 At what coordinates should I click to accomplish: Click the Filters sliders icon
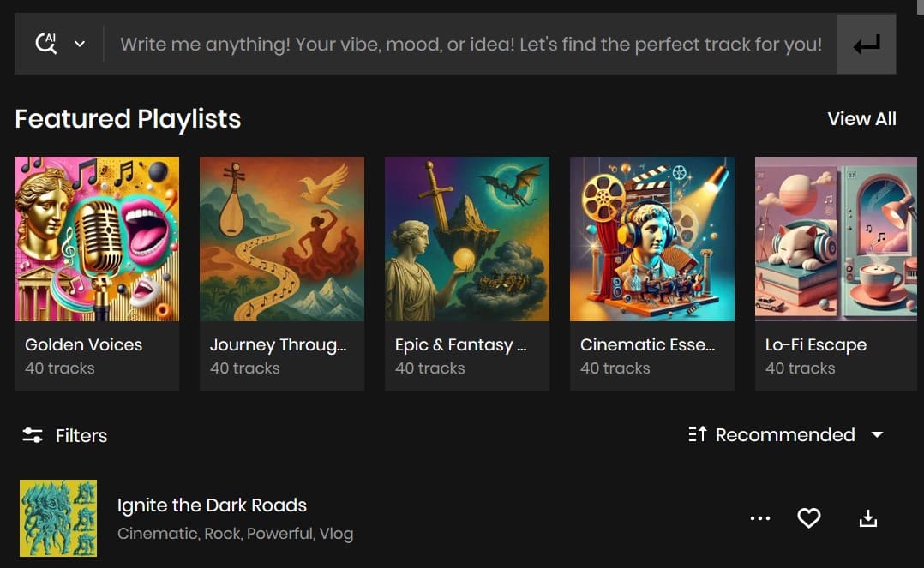tap(33, 435)
